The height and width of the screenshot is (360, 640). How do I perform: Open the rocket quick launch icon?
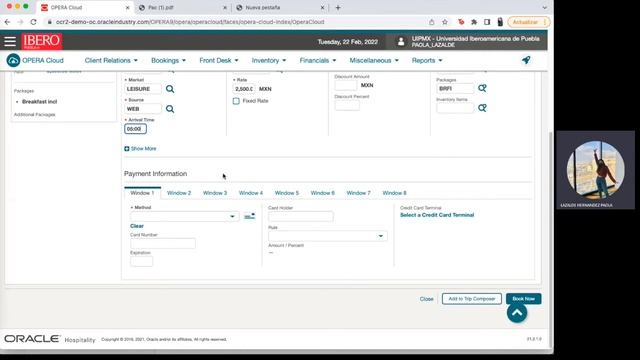click(x=526, y=60)
